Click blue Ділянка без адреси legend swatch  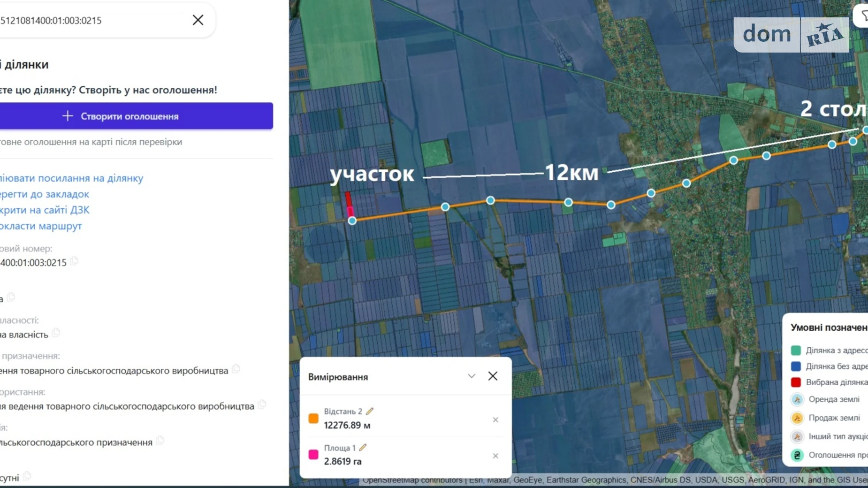click(796, 366)
